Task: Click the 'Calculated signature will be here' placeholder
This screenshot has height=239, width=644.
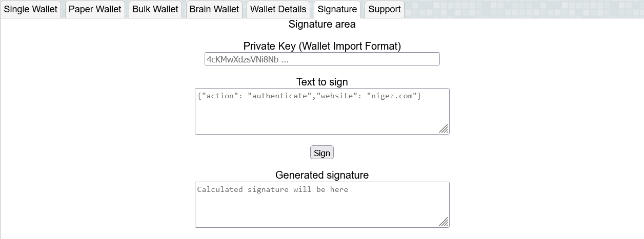Action: click(272, 189)
